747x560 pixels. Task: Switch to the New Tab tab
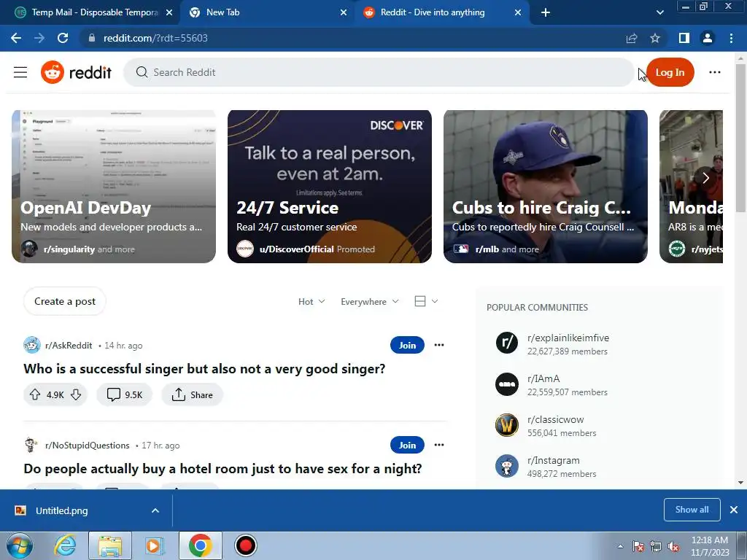267,13
